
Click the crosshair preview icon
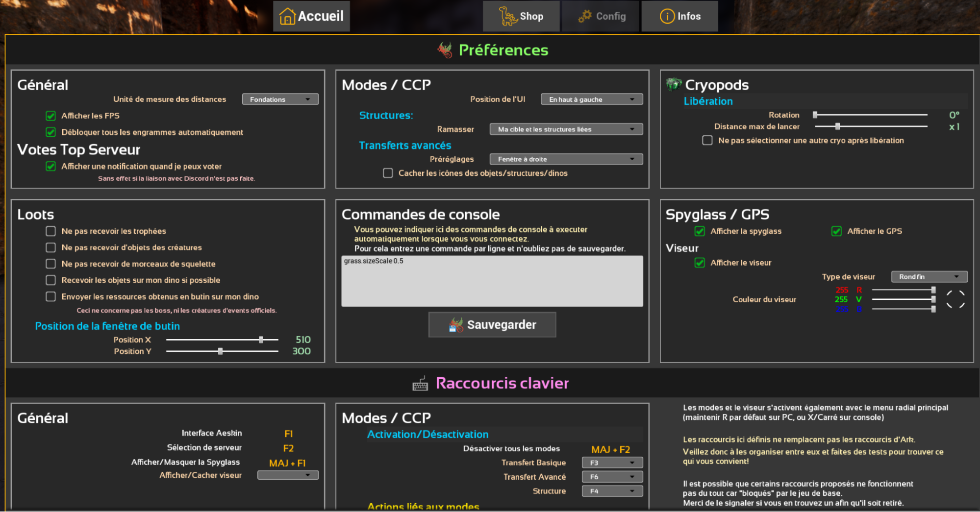(x=955, y=299)
